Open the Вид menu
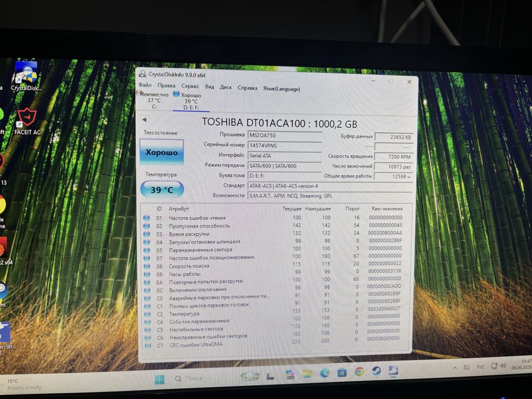The image size is (532, 399). coord(210,87)
